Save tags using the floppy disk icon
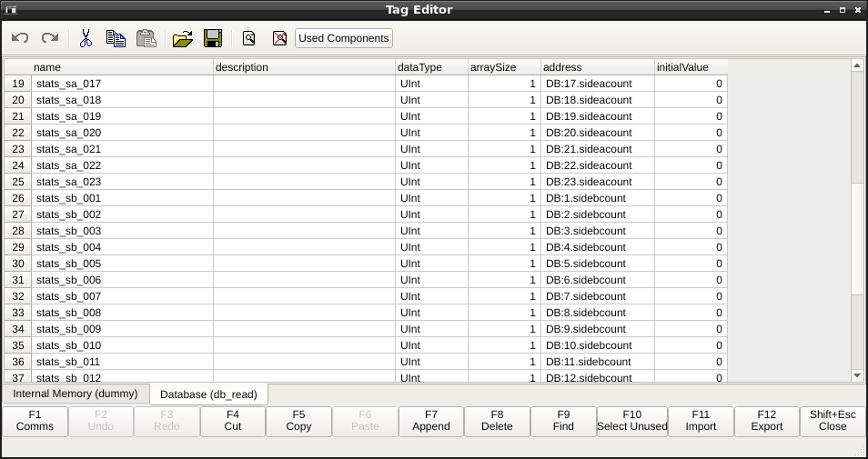The image size is (868, 459). pyautogui.click(x=213, y=38)
